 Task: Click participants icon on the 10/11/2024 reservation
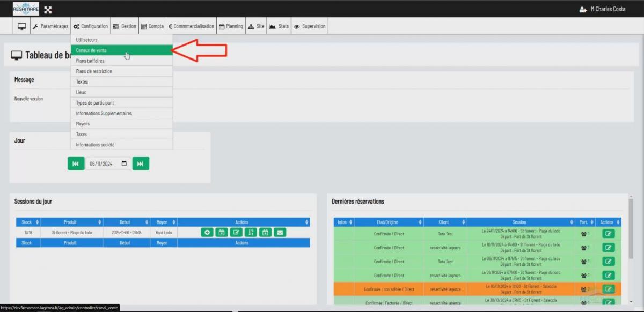[x=585, y=248]
